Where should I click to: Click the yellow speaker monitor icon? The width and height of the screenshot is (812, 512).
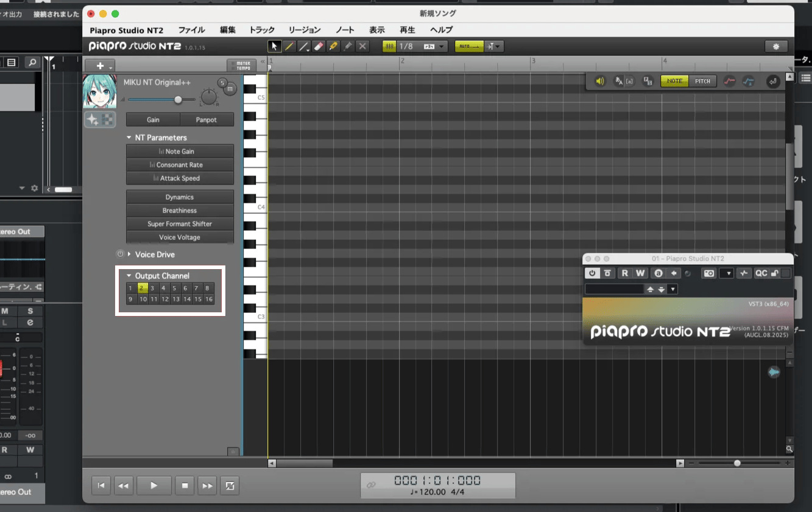[x=600, y=81]
